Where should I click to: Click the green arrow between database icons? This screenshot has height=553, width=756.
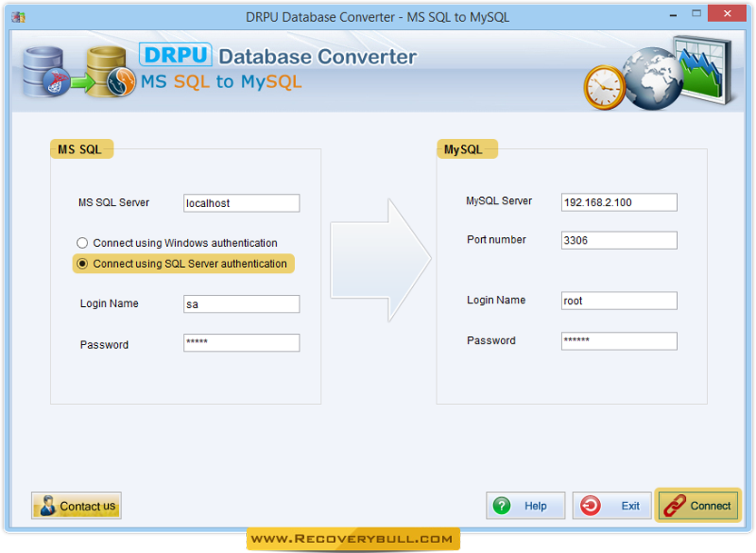(x=83, y=83)
